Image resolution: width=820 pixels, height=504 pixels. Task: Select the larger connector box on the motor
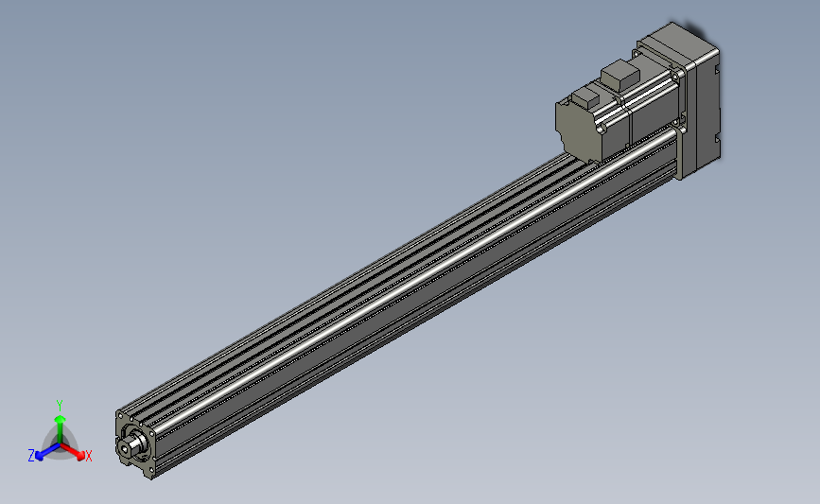point(620,75)
